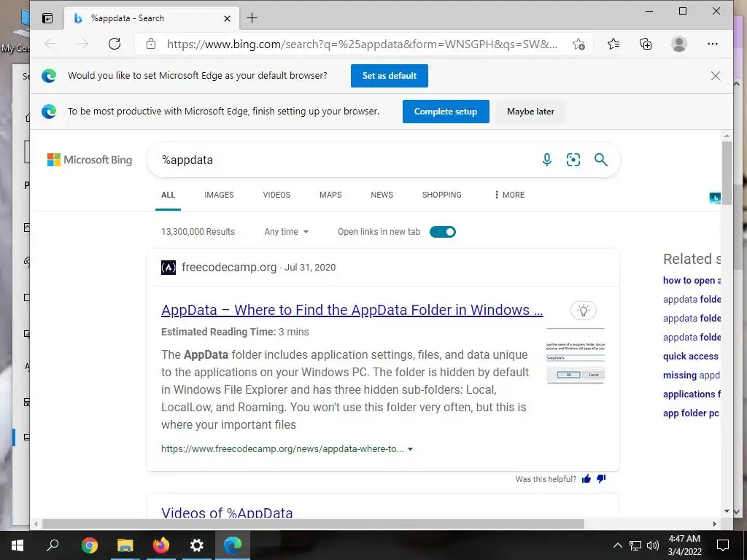
Task: Open visual search camera icon
Action: (x=573, y=160)
